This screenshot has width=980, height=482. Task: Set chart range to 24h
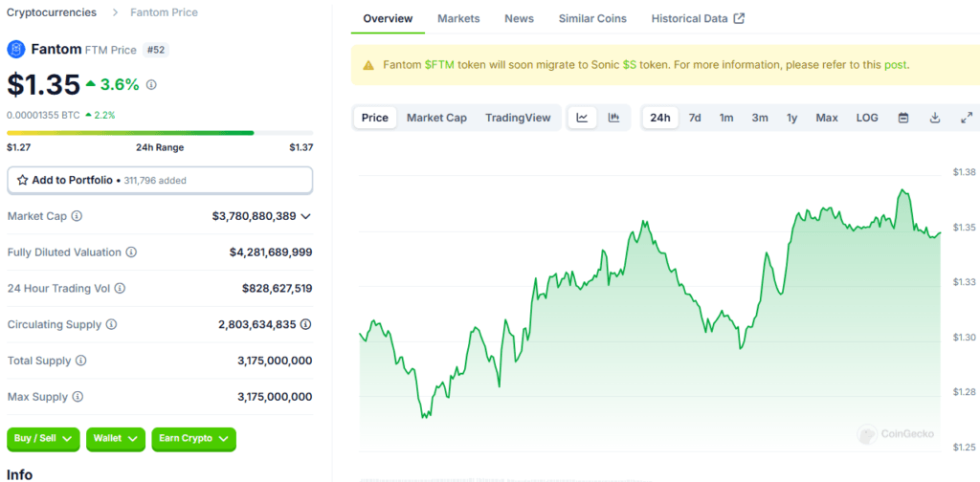pyautogui.click(x=660, y=118)
